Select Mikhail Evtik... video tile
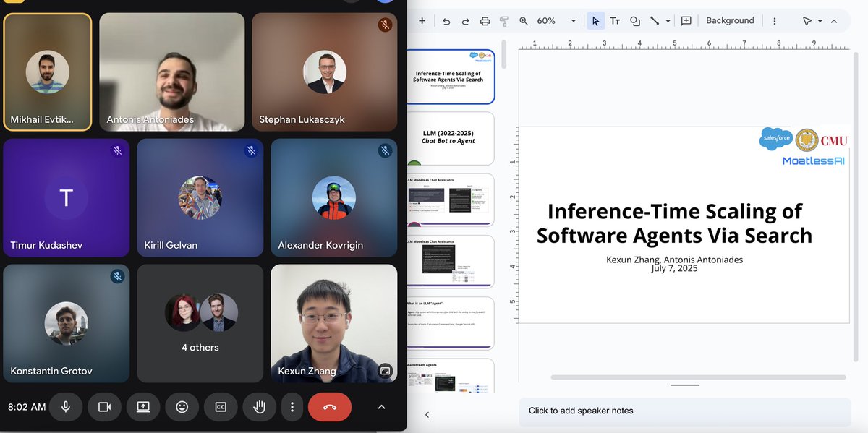This screenshot has height=433, width=868. point(48,72)
